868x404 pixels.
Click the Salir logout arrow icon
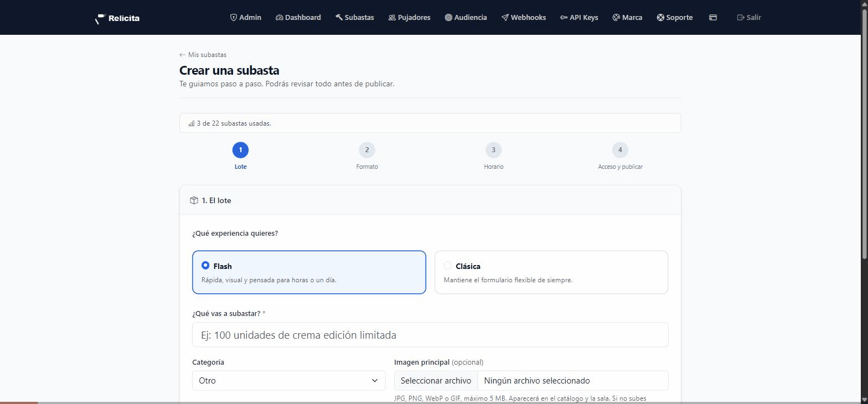click(x=741, y=17)
